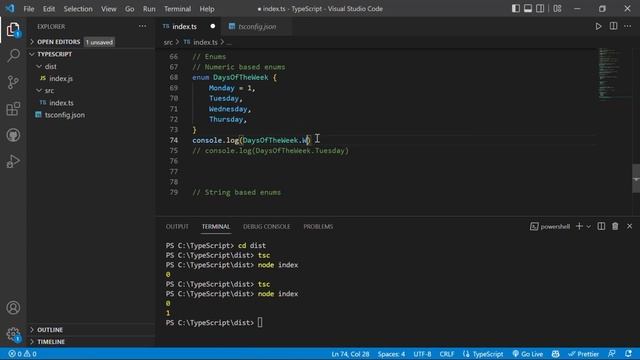Open the Run menu
The width and height of the screenshot is (640, 360).
click(149, 9)
